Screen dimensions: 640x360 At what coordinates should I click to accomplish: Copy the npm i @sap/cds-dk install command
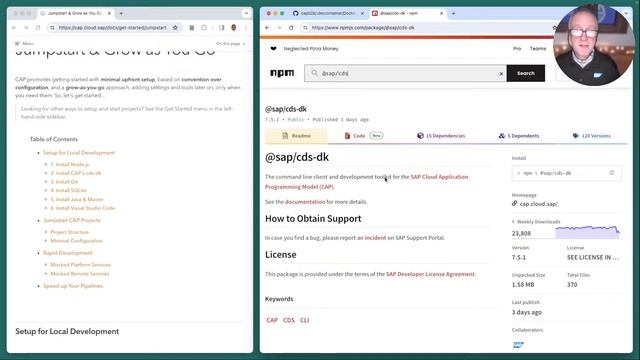point(567,173)
